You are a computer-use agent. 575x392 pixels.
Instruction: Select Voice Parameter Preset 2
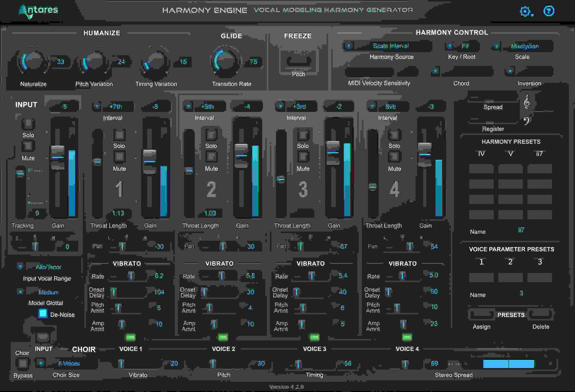[510, 261]
